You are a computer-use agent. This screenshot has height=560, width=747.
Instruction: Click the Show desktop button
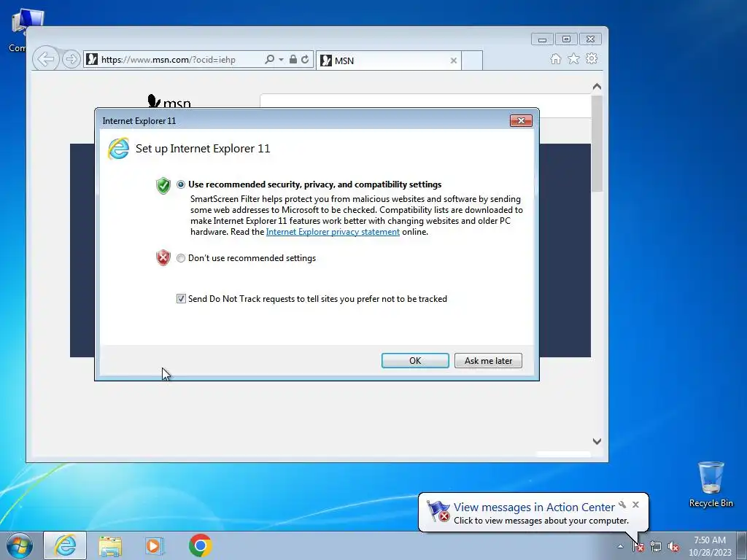coord(742,546)
